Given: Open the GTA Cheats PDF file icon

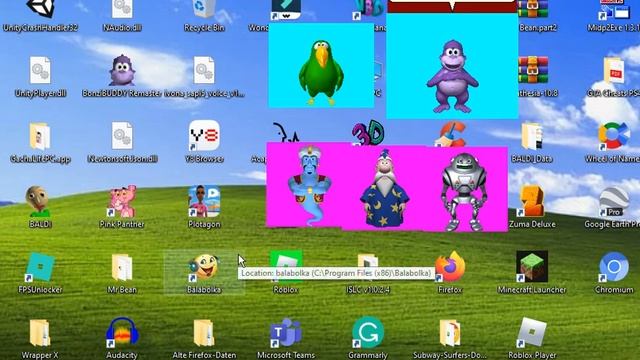Looking at the screenshot, I should pyautogui.click(x=614, y=70).
